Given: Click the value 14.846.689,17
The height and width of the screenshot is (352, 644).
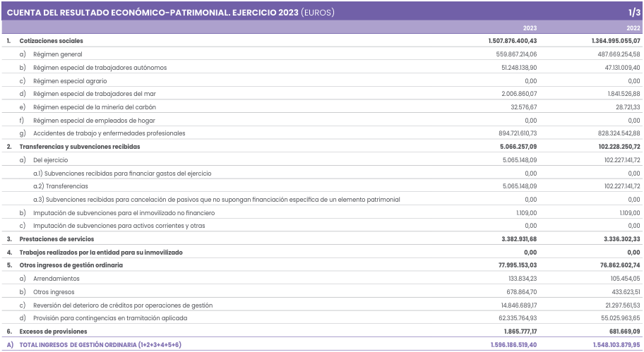Looking at the screenshot, I should click(x=519, y=305).
